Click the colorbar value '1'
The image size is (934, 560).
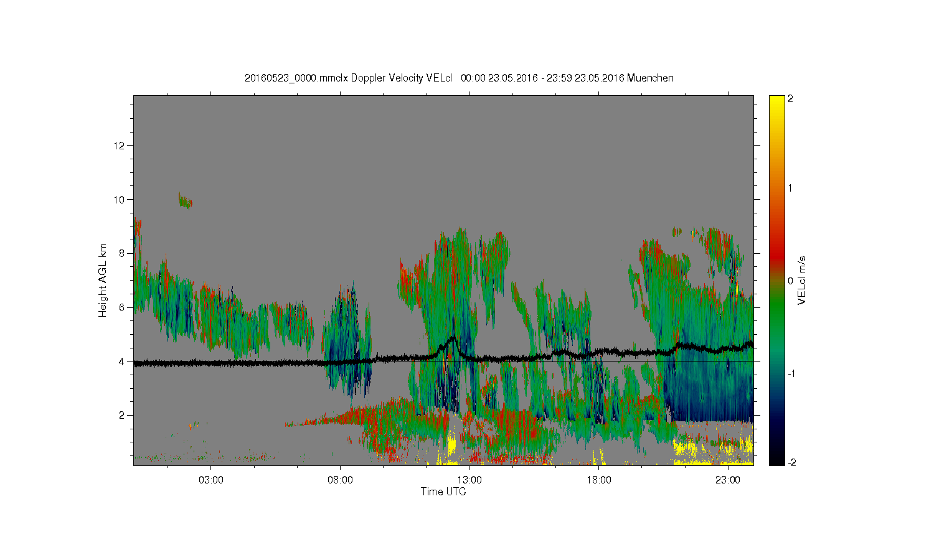[791, 188]
